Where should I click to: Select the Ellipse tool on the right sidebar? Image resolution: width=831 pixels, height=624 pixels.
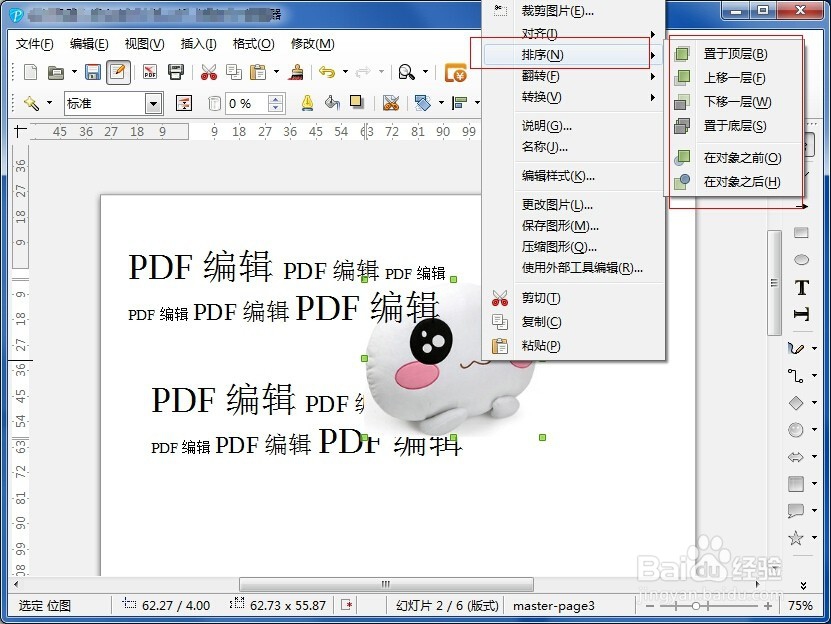(x=801, y=258)
